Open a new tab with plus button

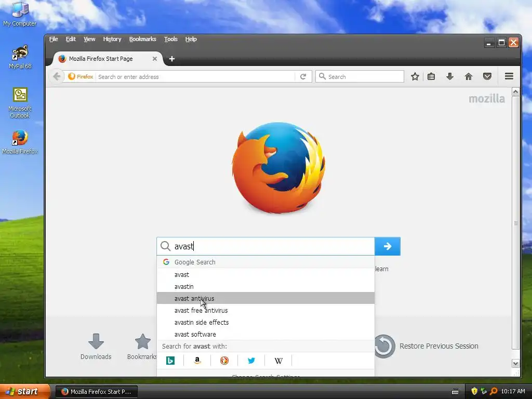tap(171, 59)
